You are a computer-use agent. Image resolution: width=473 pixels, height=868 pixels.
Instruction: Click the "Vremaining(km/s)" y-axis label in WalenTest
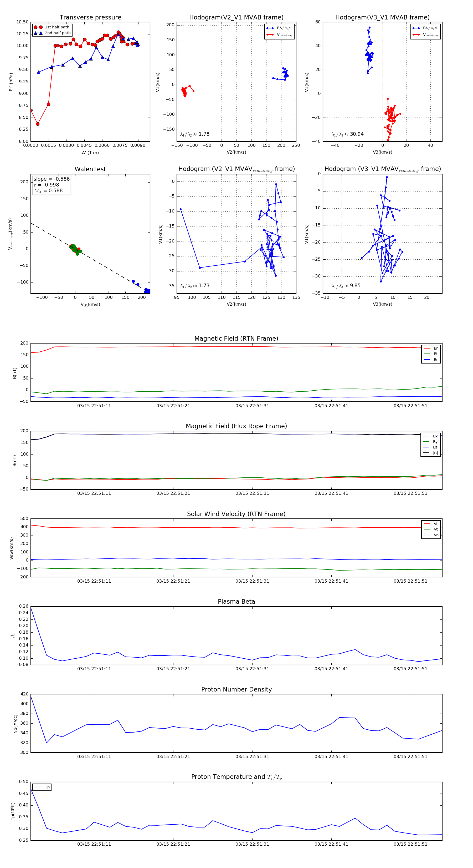click(11, 234)
